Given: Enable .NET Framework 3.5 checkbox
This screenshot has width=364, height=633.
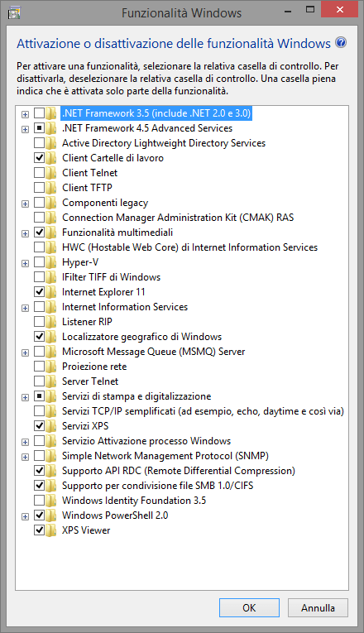Looking at the screenshot, I should 39,113.
